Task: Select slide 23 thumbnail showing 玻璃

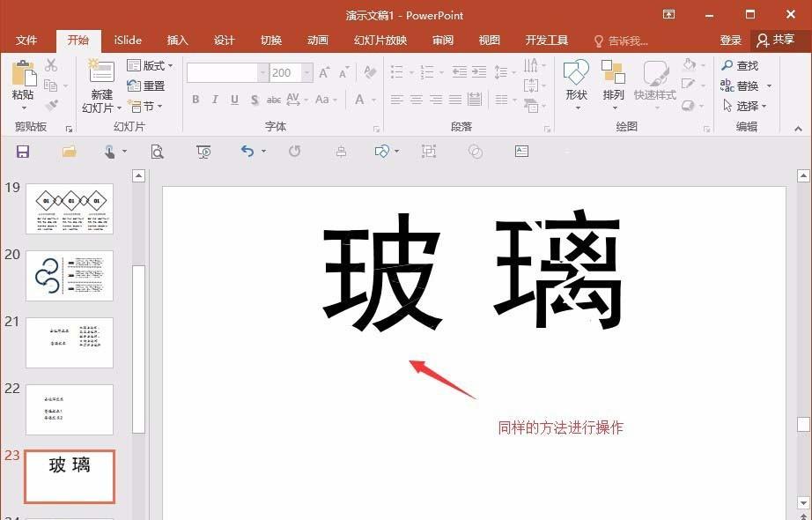Action: coord(70,476)
